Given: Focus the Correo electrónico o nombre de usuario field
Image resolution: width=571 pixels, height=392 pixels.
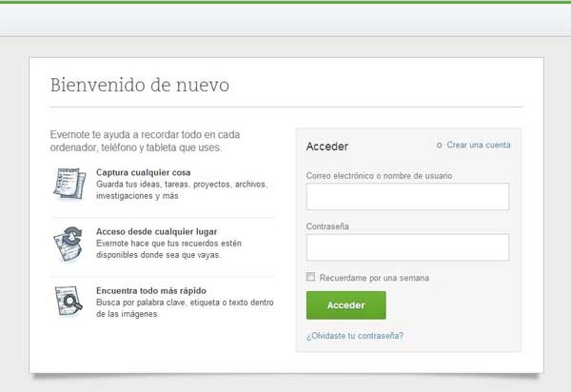Looking at the screenshot, I should click(x=407, y=197).
